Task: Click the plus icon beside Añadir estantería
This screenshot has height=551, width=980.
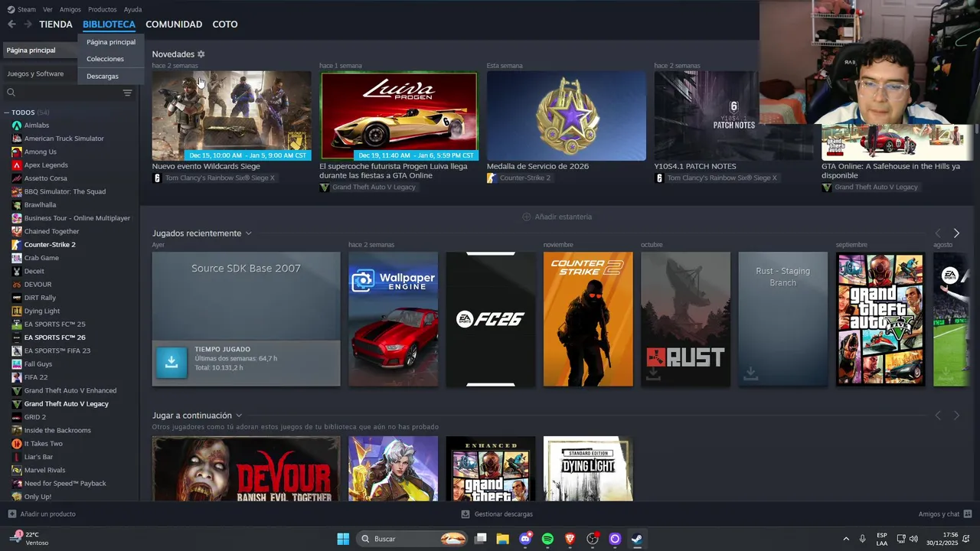Action: tap(527, 217)
